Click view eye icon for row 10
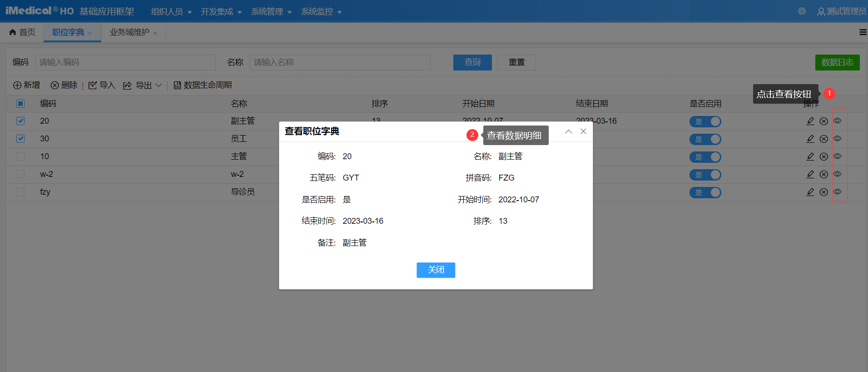 [x=838, y=156]
